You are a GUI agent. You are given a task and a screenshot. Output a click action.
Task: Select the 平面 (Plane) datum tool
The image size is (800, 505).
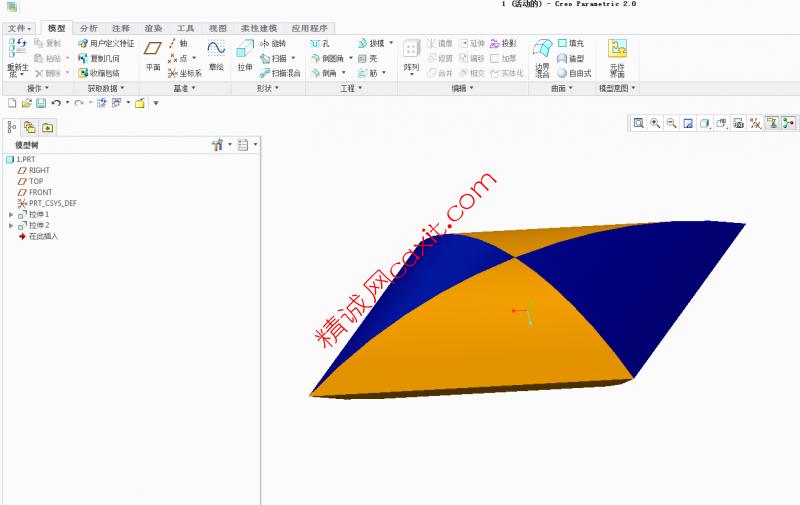153,56
